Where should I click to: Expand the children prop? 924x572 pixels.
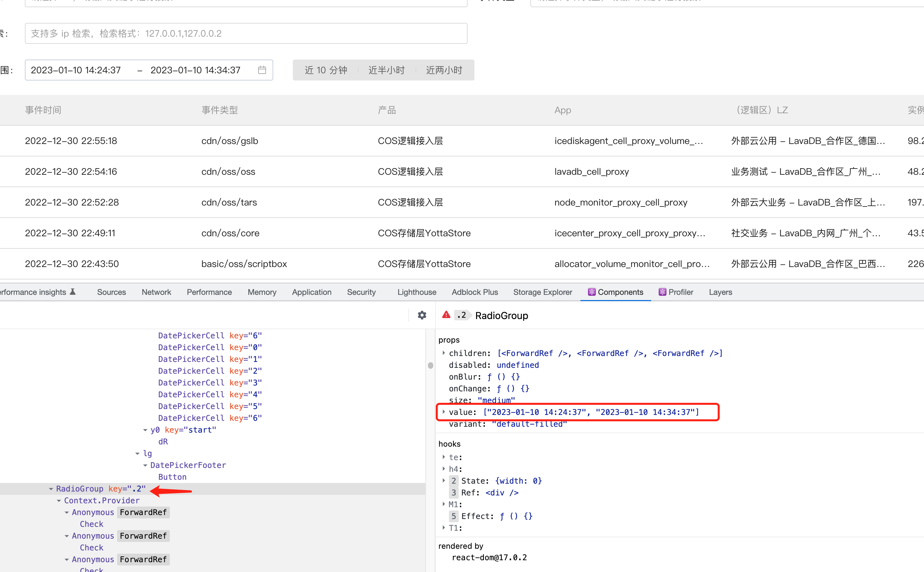tap(443, 353)
